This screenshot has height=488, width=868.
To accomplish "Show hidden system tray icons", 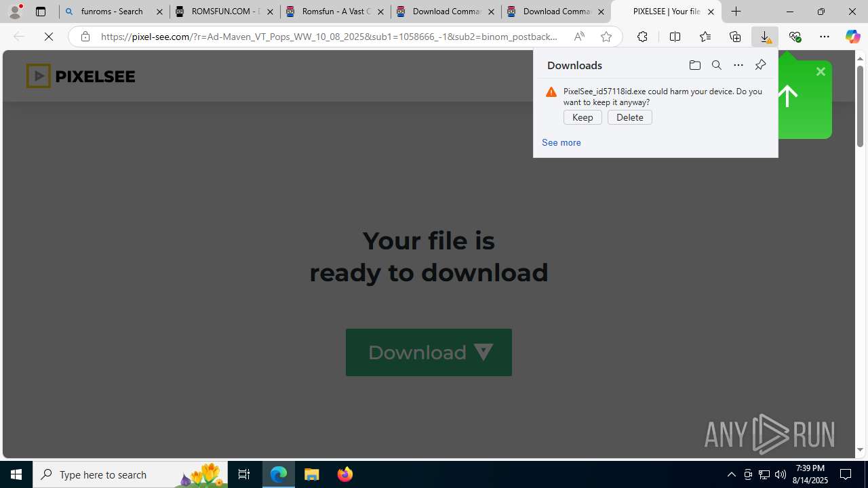I will coord(731,474).
